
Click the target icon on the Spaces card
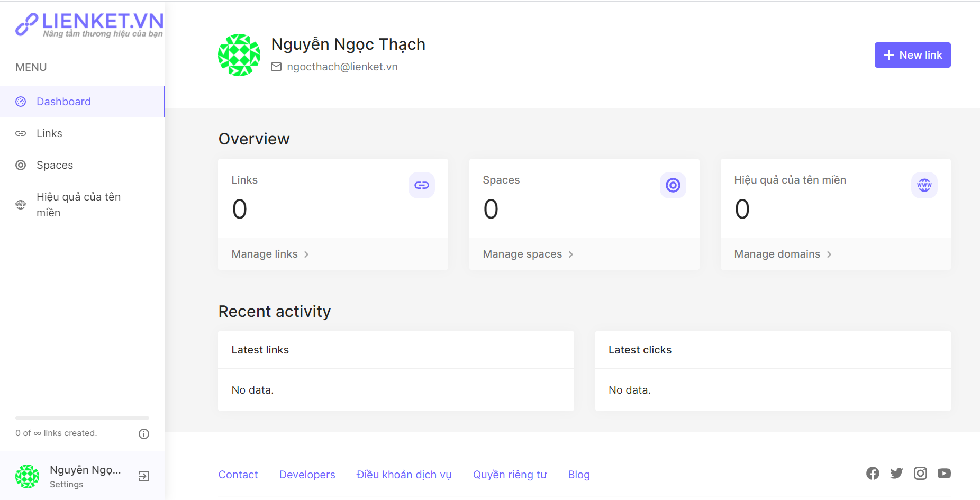673,185
